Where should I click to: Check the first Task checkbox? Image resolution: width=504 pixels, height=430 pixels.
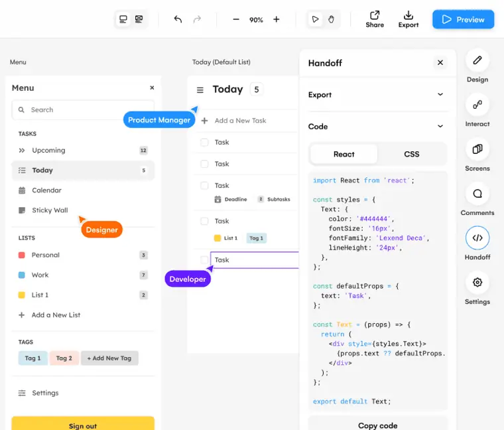(204, 142)
